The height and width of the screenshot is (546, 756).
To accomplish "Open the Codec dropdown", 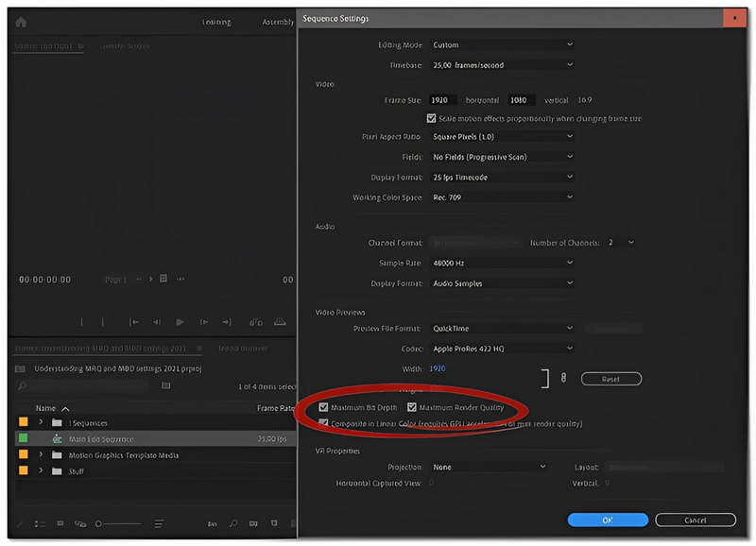I will [502, 349].
